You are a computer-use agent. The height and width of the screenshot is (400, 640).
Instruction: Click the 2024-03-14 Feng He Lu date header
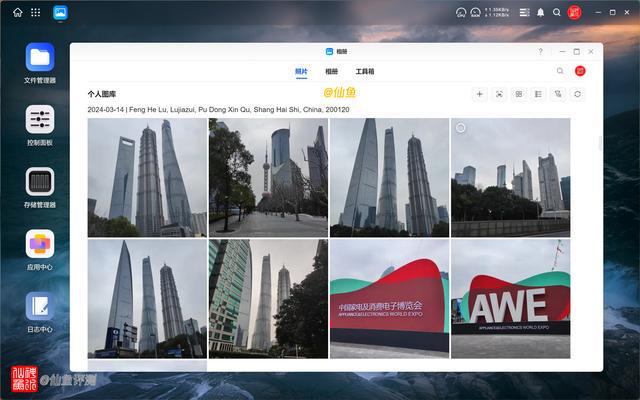pos(218,110)
